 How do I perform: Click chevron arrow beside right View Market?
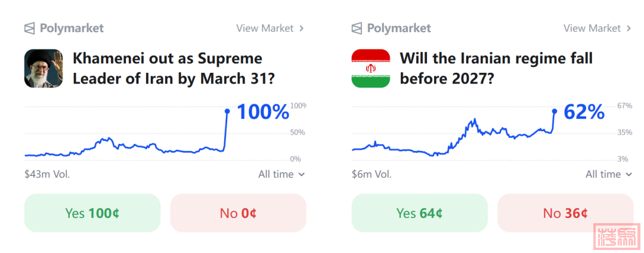pos(628,28)
